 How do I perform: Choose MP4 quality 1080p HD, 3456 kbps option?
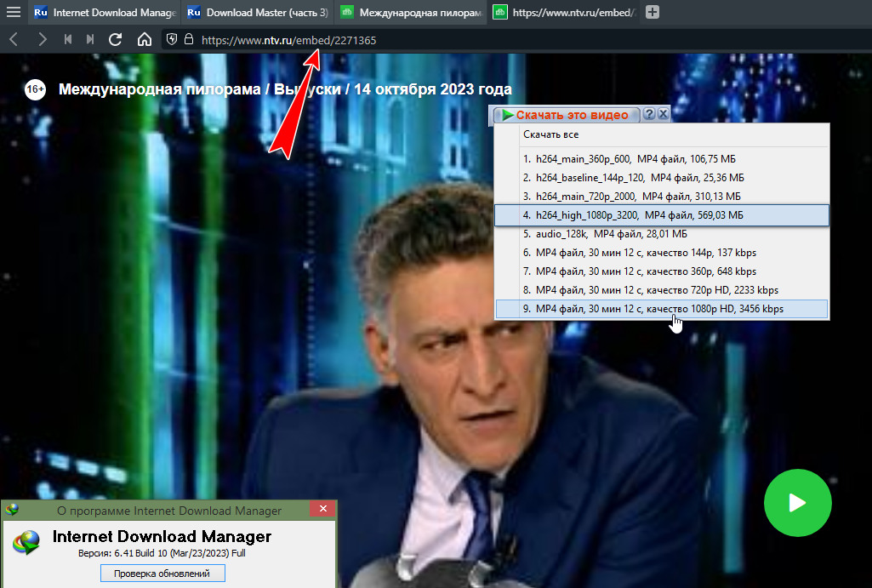661,309
